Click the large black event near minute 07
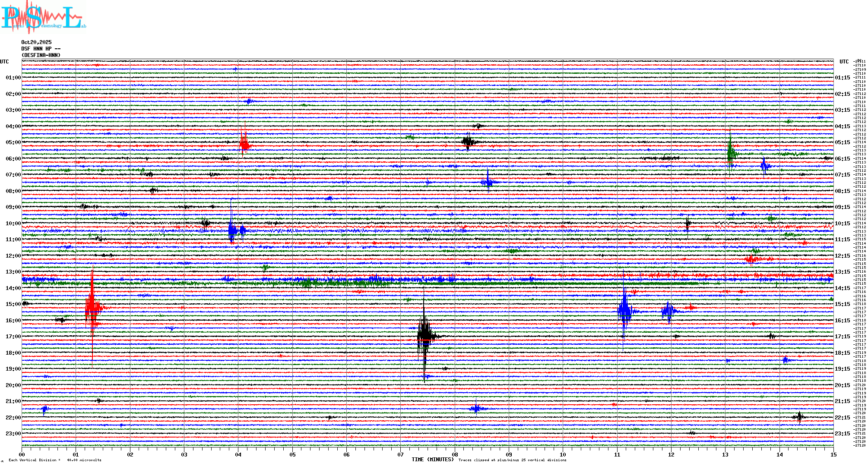This screenshot has height=466, width=868. point(424,336)
